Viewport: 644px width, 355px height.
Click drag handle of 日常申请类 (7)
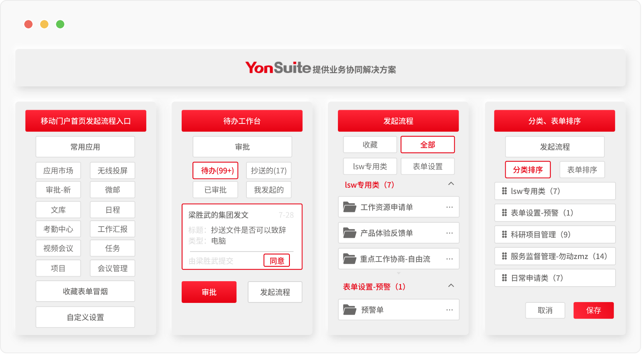(504, 278)
